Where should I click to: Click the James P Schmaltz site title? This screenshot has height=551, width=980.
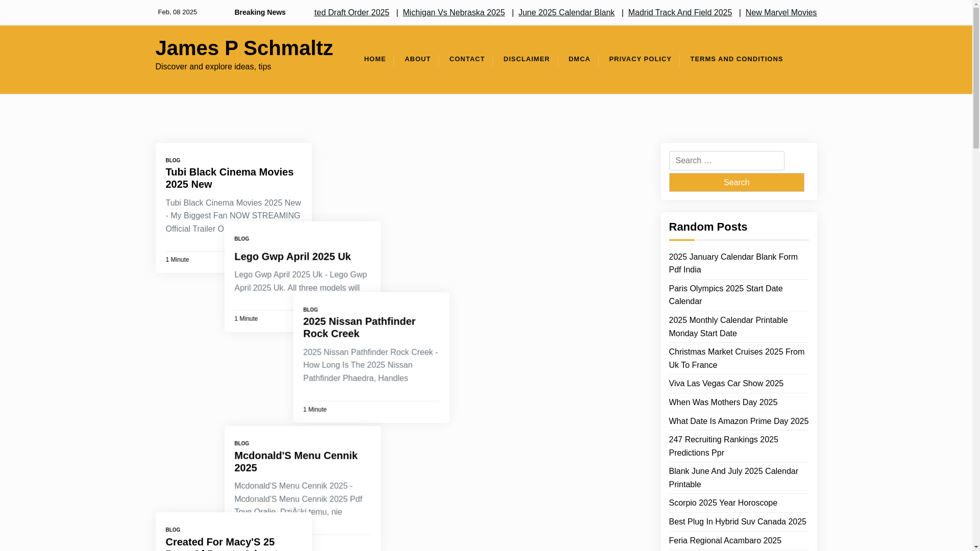pyautogui.click(x=244, y=48)
